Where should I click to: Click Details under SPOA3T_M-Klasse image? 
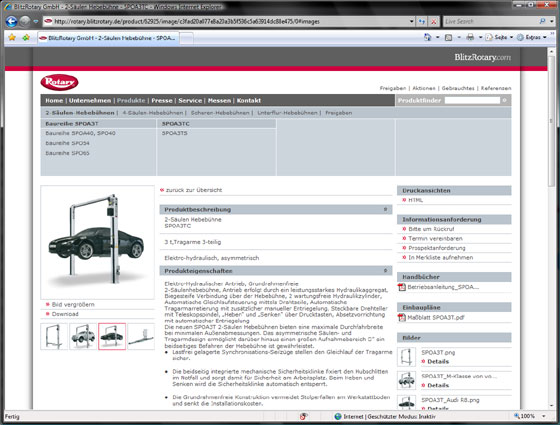(x=438, y=386)
